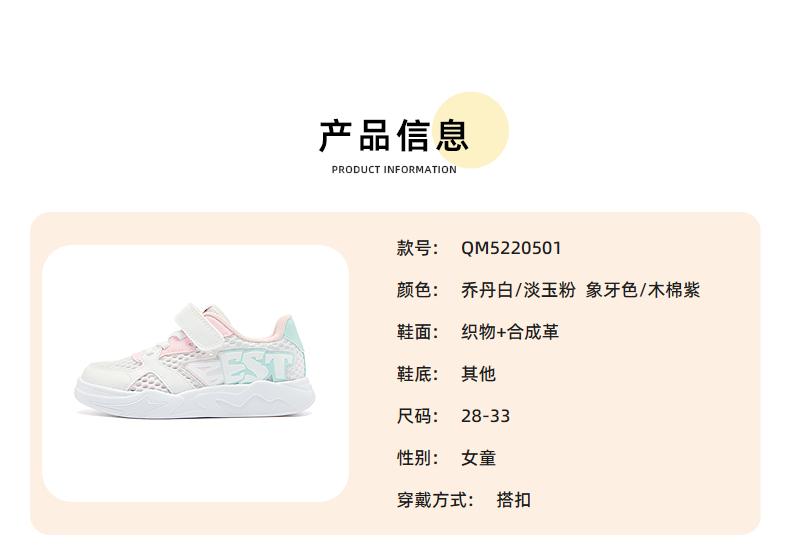This screenshot has width=790, height=535.
Task: Click the yellow circle behind the heading
Action: [x=470, y=130]
